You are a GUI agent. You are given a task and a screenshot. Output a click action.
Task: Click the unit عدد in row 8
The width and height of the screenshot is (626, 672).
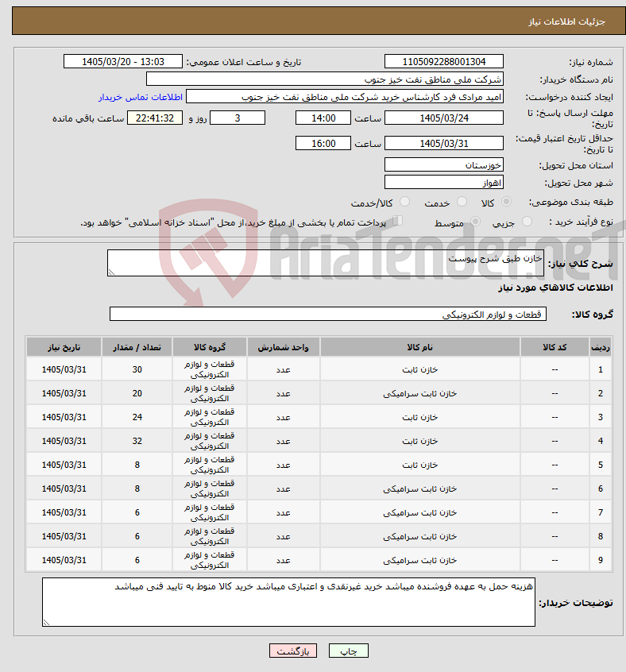pos(284,537)
